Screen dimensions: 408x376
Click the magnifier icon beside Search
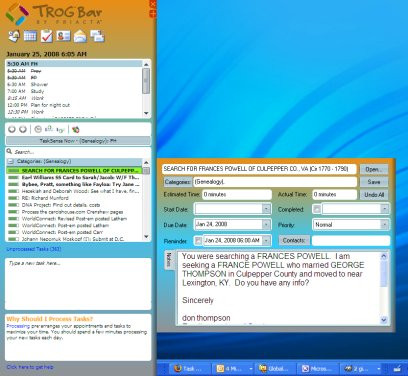[x=9, y=152]
